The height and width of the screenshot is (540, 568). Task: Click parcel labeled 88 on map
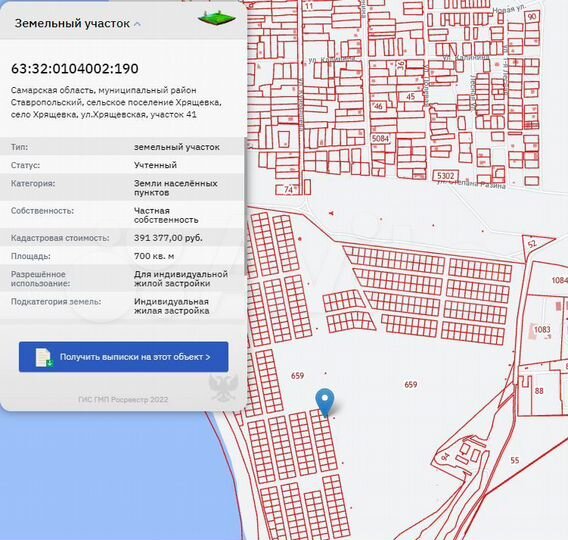click(x=539, y=391)
